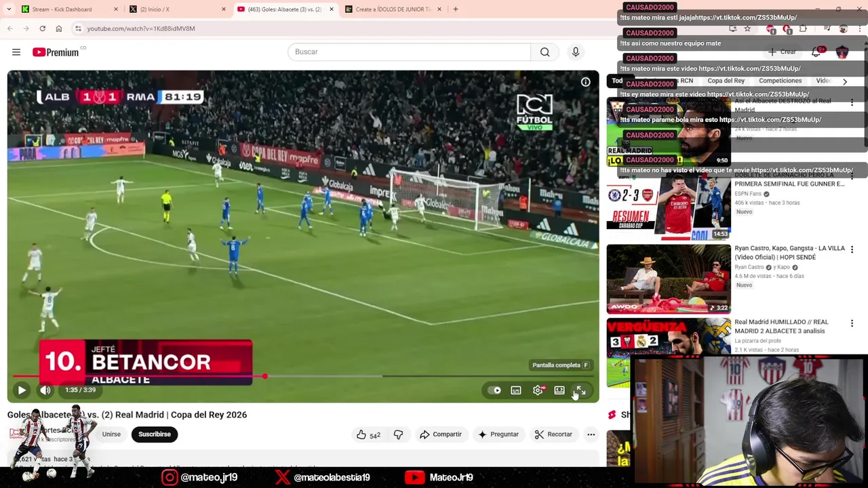Screen dimensions: 868x488
Task: Start voice search with the microphone
Action: click(x=576, y=52)
